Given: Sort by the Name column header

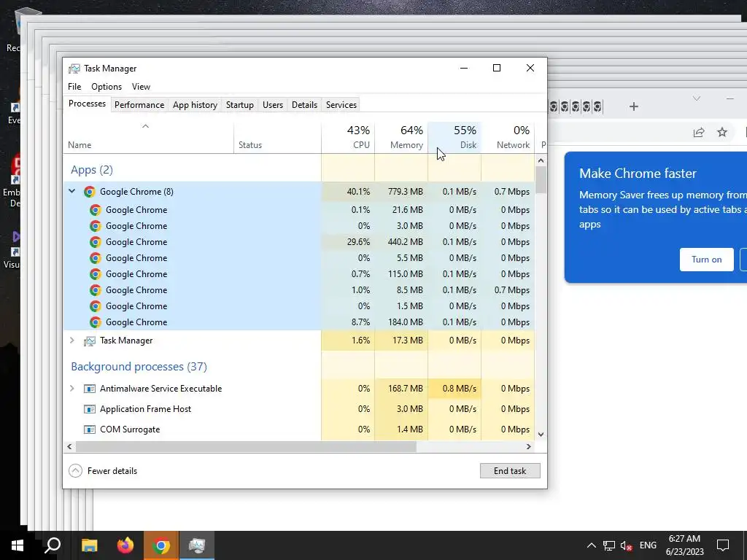Looking at the screenshot, I should click(x=149, y=138).
